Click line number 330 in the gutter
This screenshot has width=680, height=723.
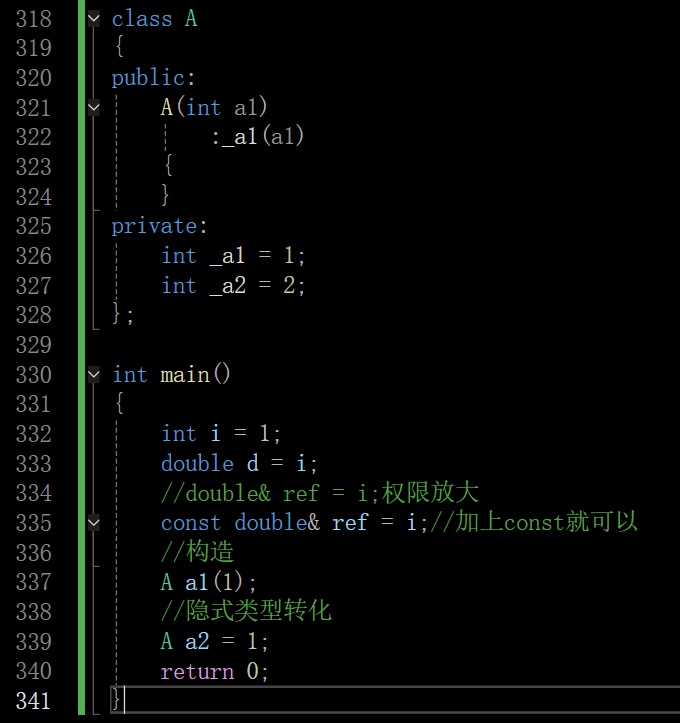pos(33,375)
